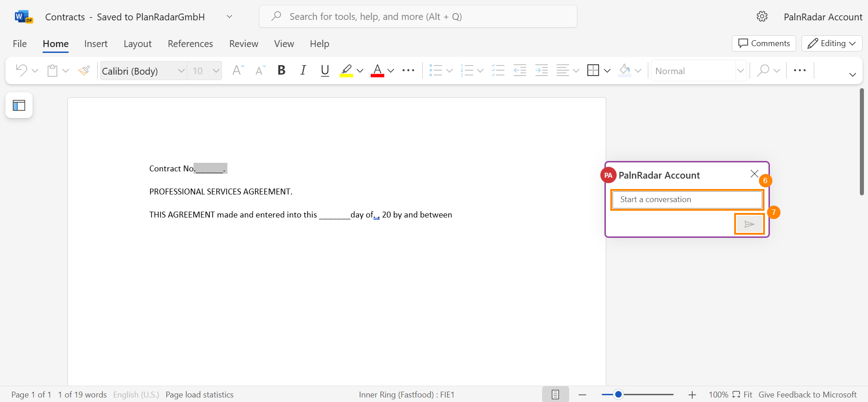Click the send comment arrow

click(x=749, y=224)
